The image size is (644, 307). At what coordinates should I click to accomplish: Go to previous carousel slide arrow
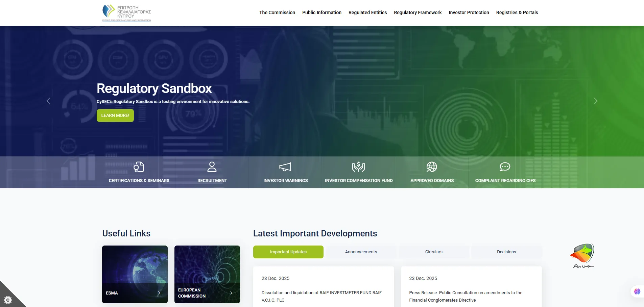(x=48, y=101)
